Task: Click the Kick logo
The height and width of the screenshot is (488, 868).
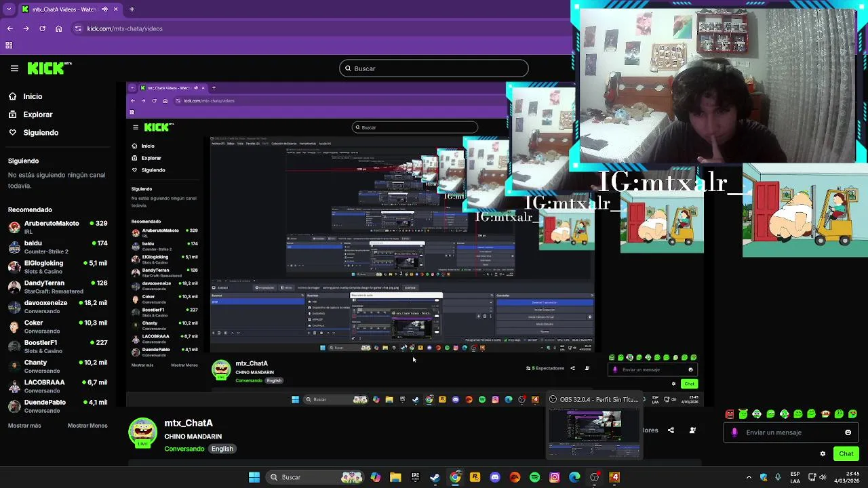Action: tap(49, 68)
